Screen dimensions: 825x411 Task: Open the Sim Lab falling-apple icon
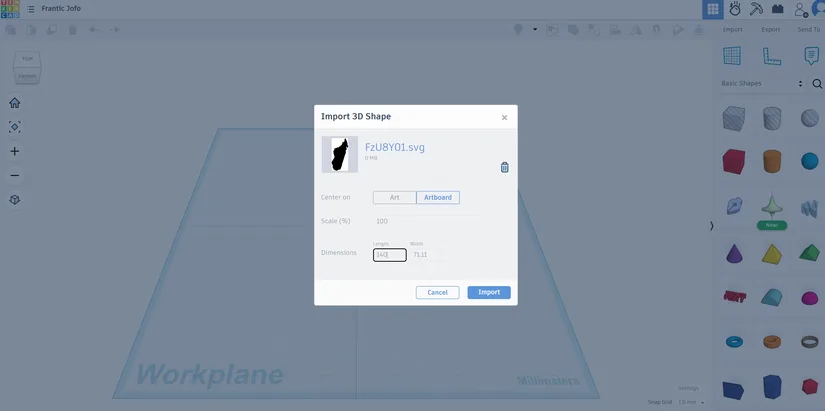coord(735,9)
